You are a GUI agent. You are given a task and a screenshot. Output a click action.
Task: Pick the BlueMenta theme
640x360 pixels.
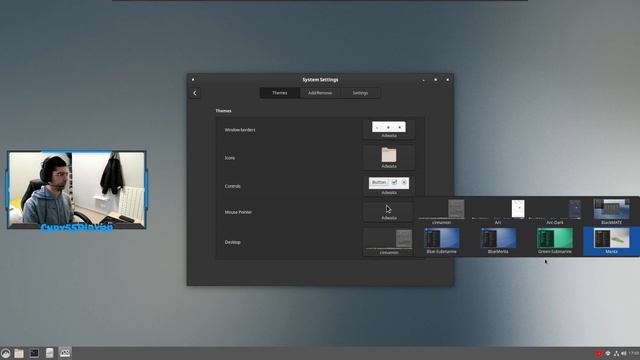[498, 241]
